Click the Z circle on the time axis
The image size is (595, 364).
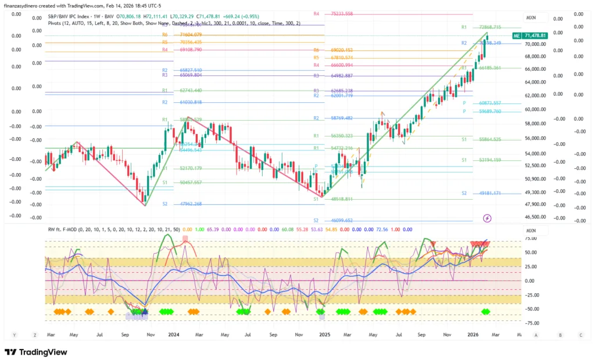[x=35, y=335]
